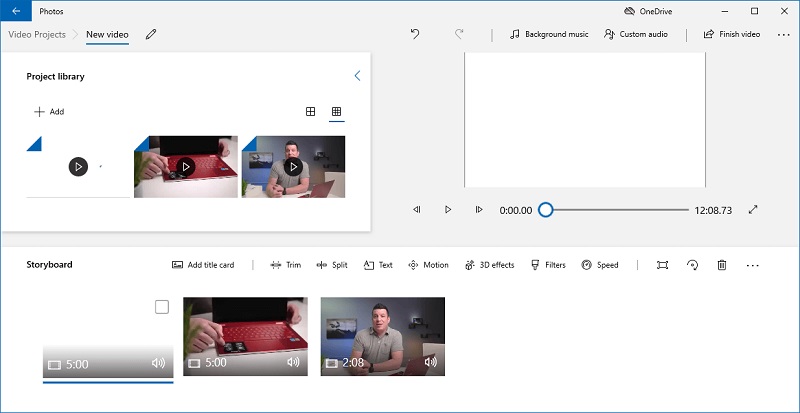800x413 pixels.
Task: Click the rotate clip icon
Action: [692, 265]
